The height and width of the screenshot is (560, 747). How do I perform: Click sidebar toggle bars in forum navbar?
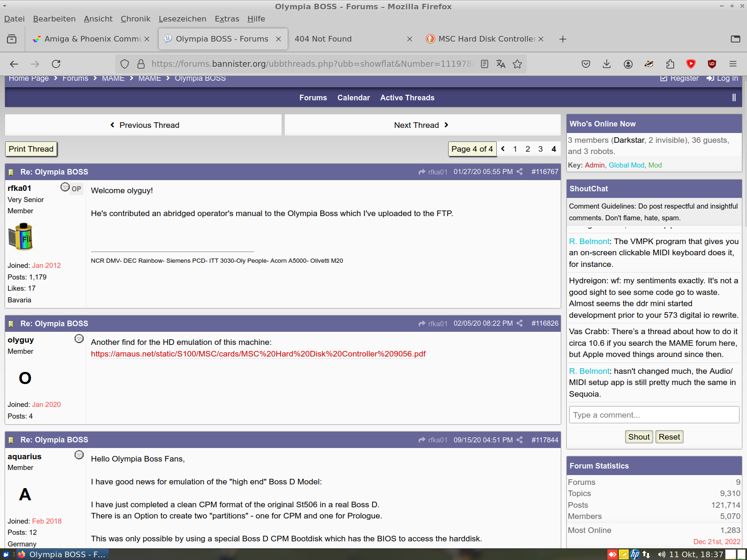(734, 98)
